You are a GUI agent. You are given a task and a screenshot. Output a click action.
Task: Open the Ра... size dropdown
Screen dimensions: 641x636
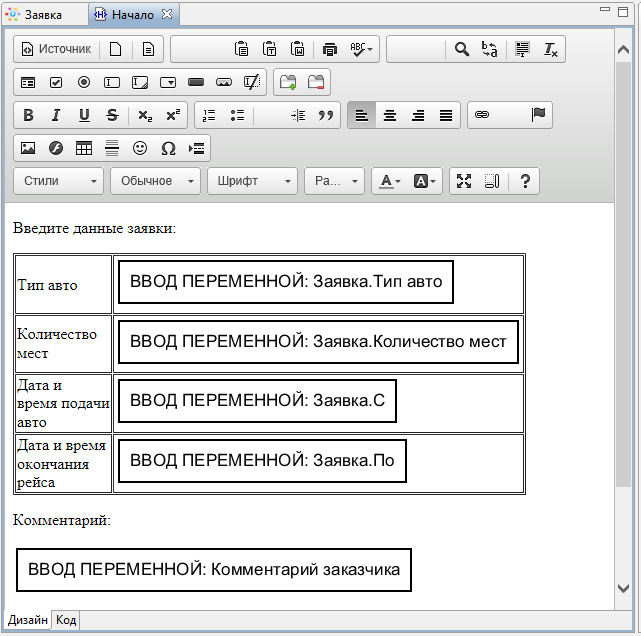334,181
